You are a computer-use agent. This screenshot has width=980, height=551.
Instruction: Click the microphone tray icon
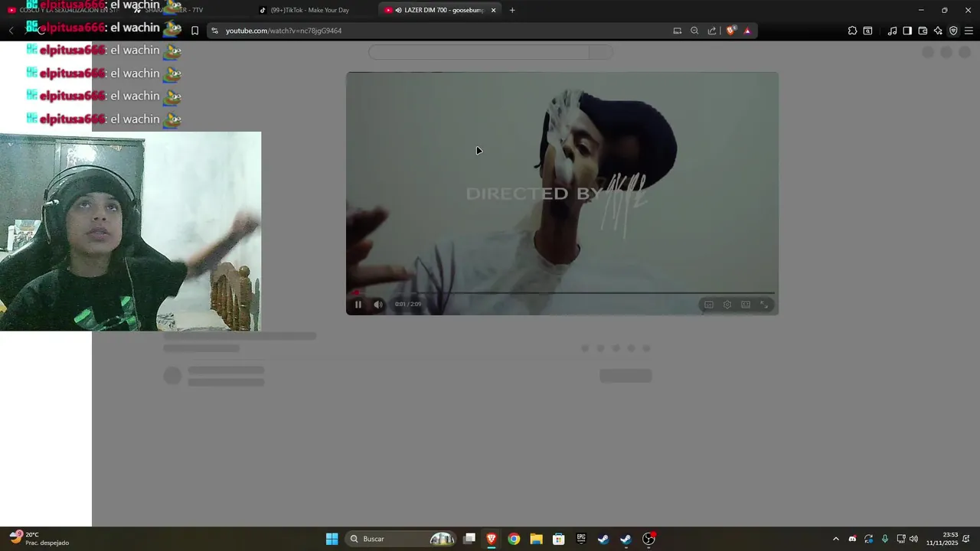(885, 539)
